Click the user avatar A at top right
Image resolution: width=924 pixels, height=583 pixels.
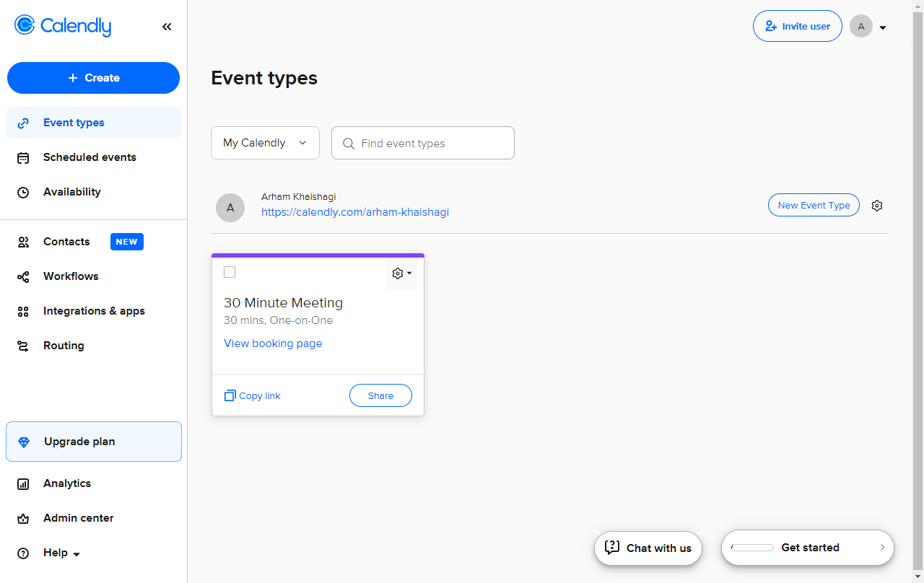[861, 27]
